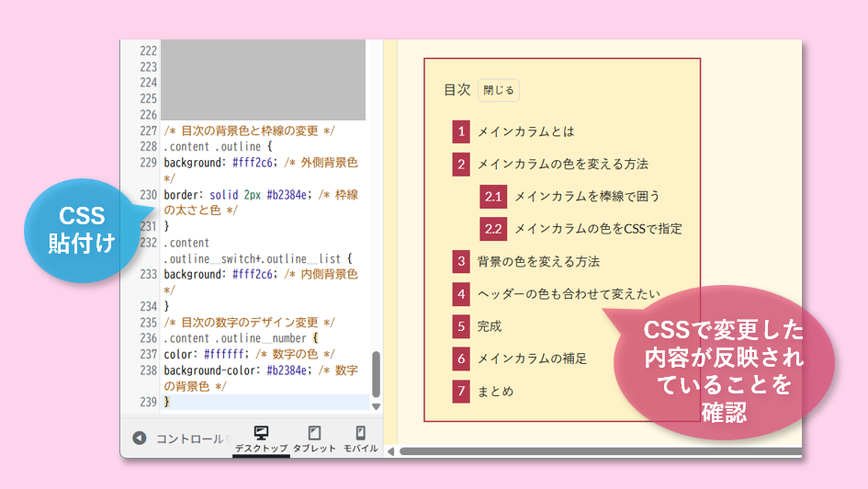This screenshot has height=489, width=868.
Task: Jump to 2.1 メインカラムを棒線で囲う
Action: point(587,197)
